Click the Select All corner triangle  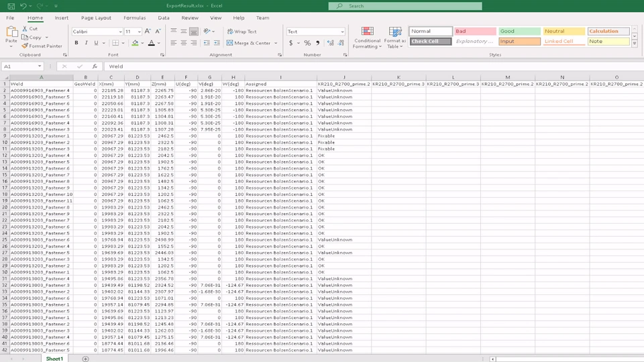point(5,77)
